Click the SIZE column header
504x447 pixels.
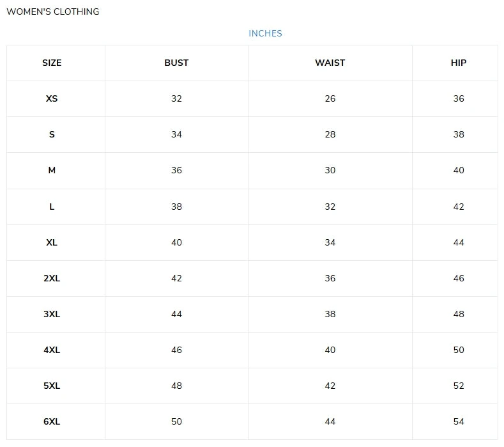[x=52, y=63]
